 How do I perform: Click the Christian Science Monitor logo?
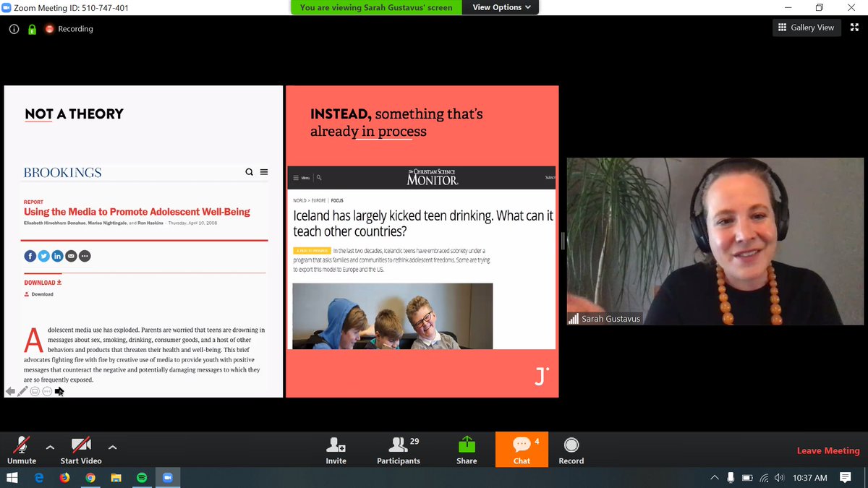[x=433, y=177]
